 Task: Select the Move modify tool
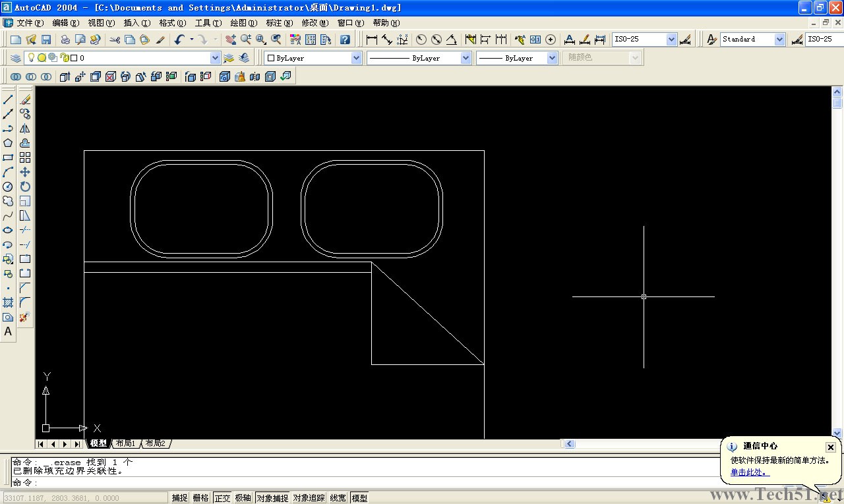click(25, 172)
